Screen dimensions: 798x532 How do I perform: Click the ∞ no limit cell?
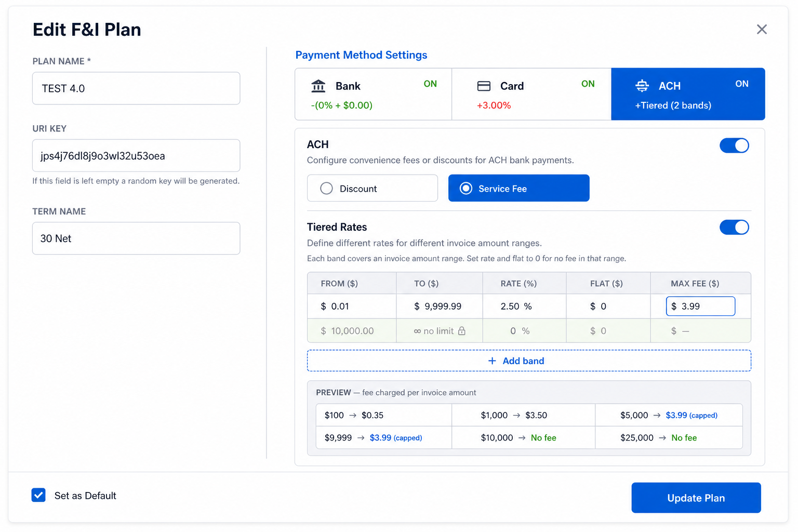440,331
